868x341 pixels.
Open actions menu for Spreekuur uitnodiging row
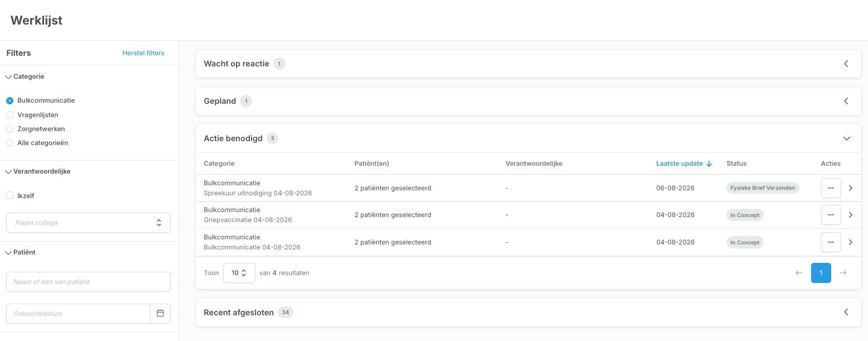[x=831, y=188]
